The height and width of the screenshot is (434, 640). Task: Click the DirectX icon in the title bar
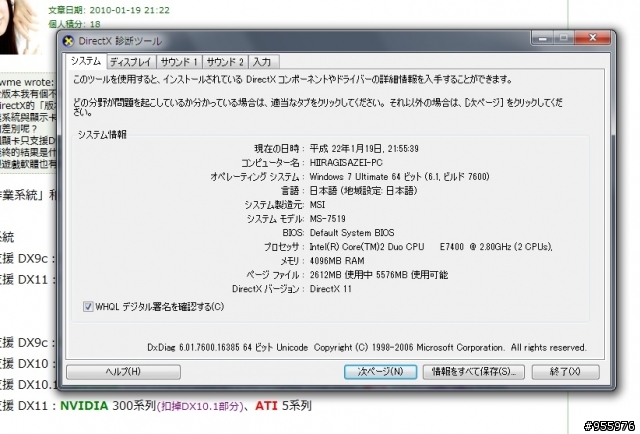coord(68,41)
